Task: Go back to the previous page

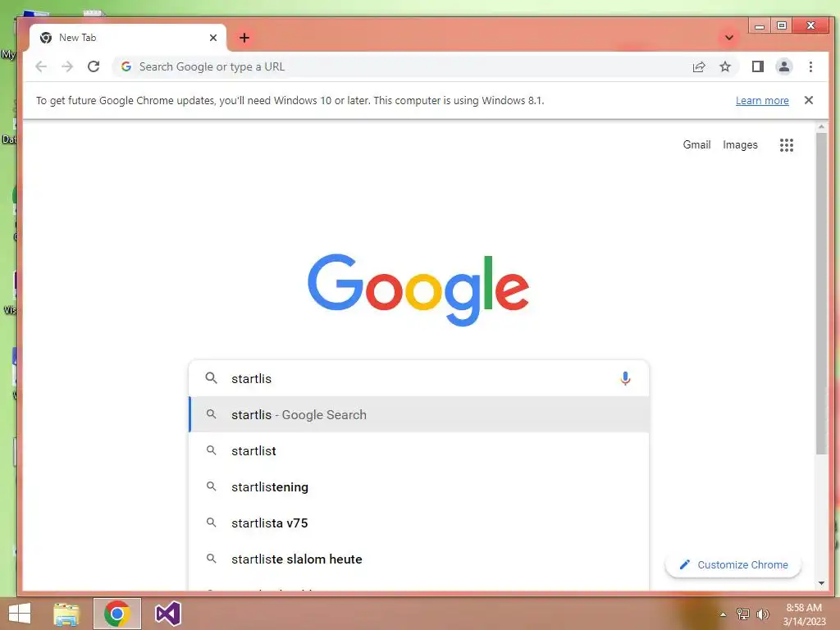Action: [41, 66]
